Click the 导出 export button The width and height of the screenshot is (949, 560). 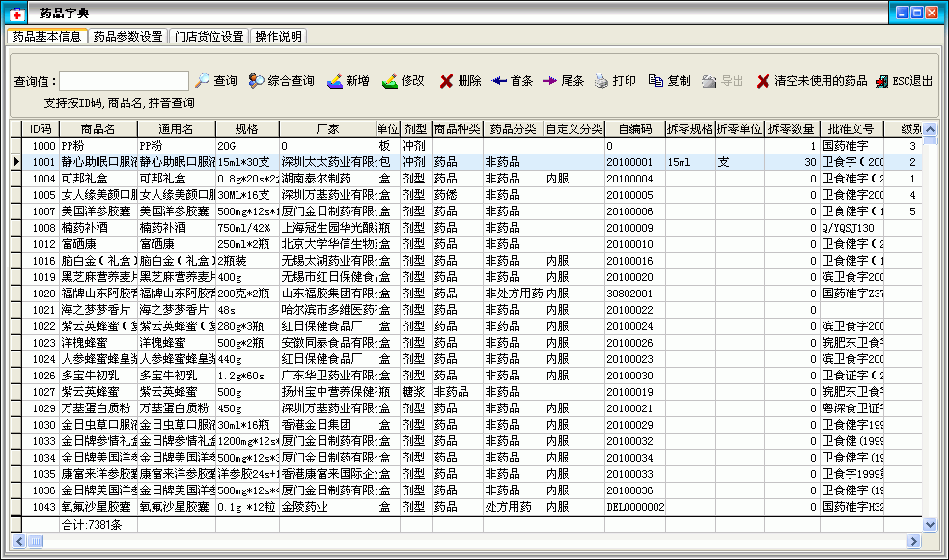(x=722, y=81)
